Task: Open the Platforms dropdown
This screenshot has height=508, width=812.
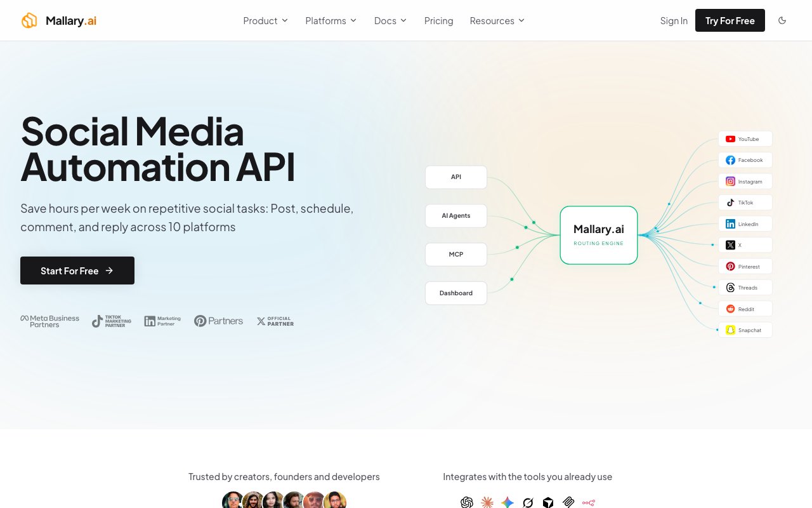Action: pos(331,21)
